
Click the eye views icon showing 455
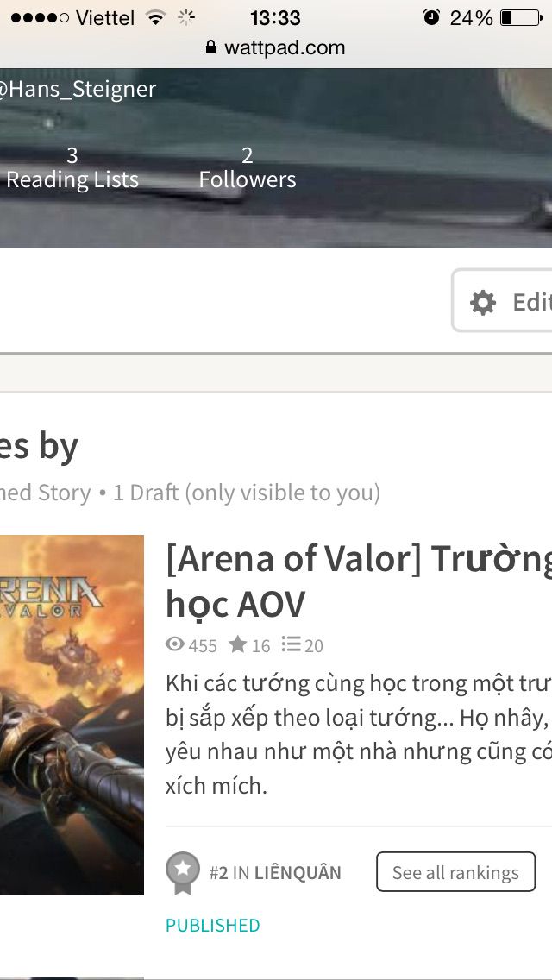click(x=175, y=644)
